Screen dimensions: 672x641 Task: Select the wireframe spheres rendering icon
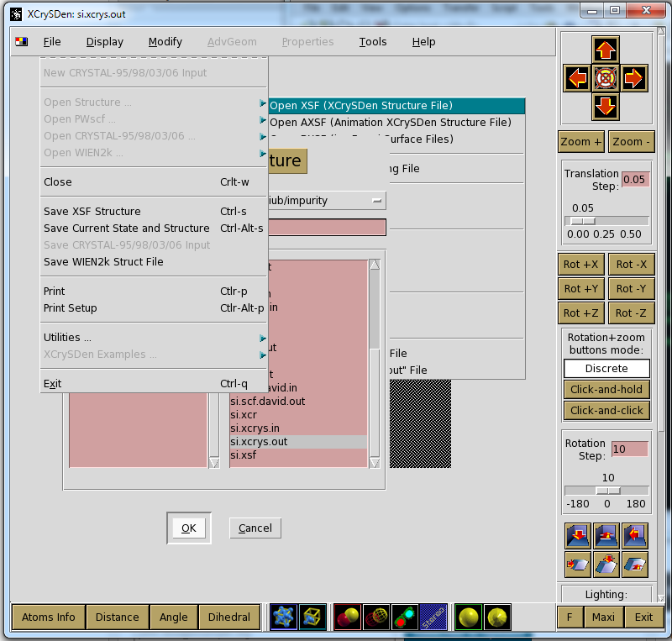click(375, 617)
